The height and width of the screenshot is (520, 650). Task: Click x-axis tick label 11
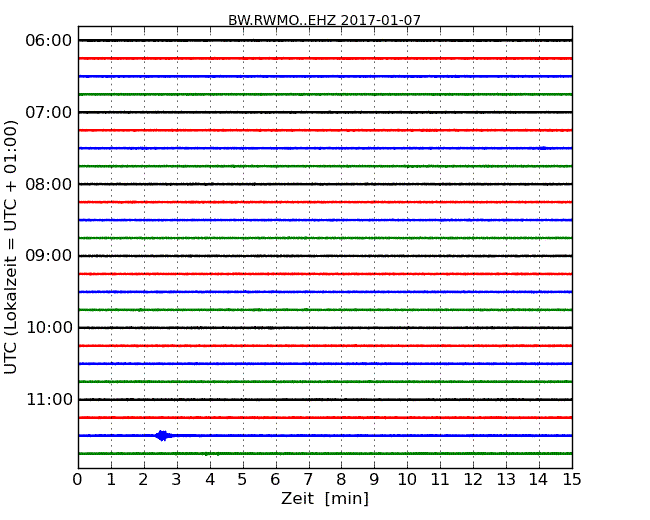pos(440,480)
